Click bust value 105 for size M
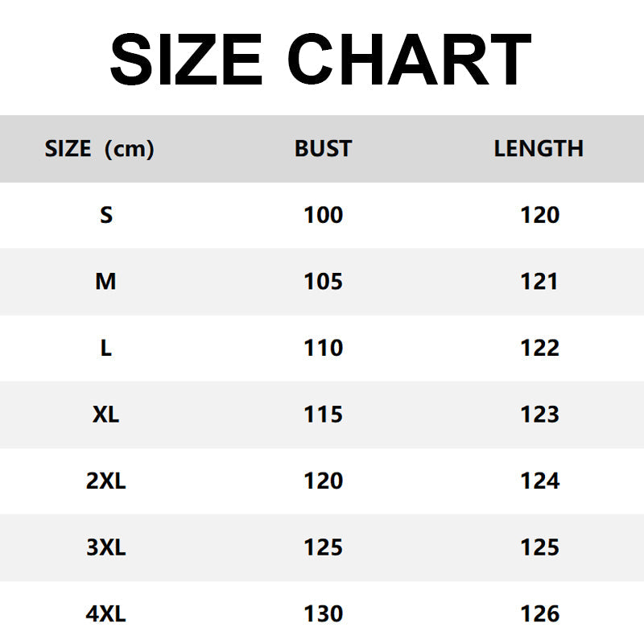This screenshot has height=644, width=644. pos(323,282)
